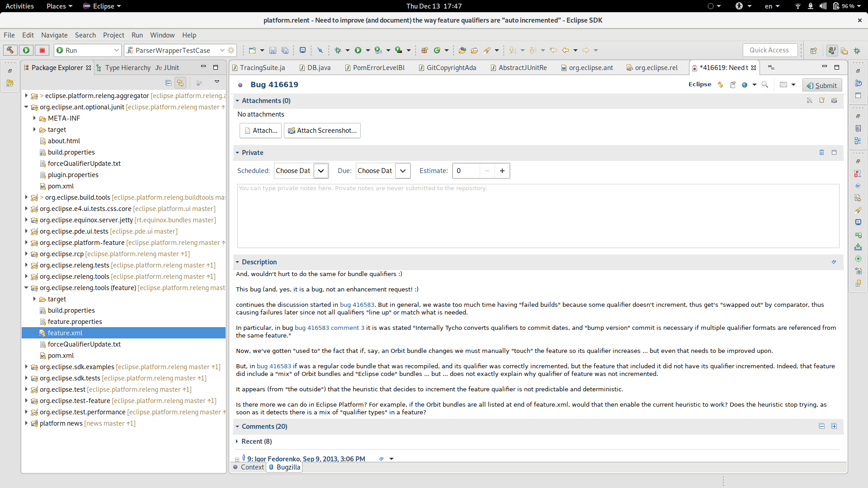868x488 pixels.
Task: Switch to the JUnit view tab
Action: pos(167,67)
